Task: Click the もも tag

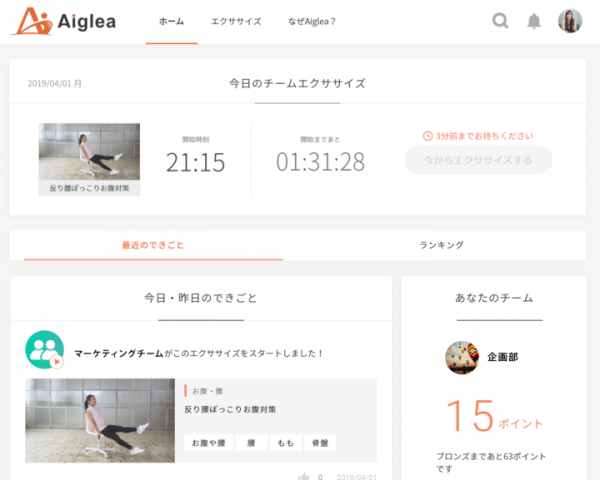Action: tap(286, 443)
